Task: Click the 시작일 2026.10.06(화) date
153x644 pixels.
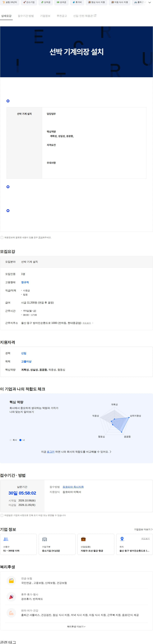Action: click(x=27, y=500)
